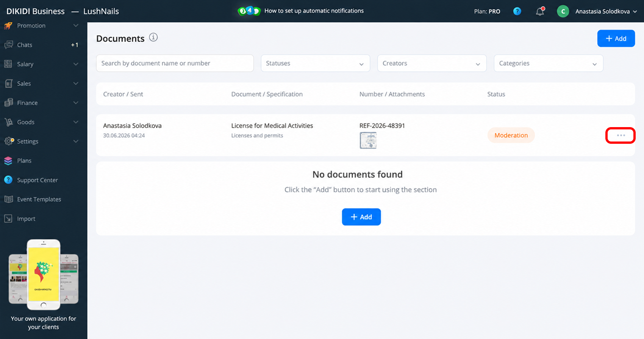Viewport: 644px width, 339px height.
Task: Expand the Finance menu chevron
Action: coord(76,103)
